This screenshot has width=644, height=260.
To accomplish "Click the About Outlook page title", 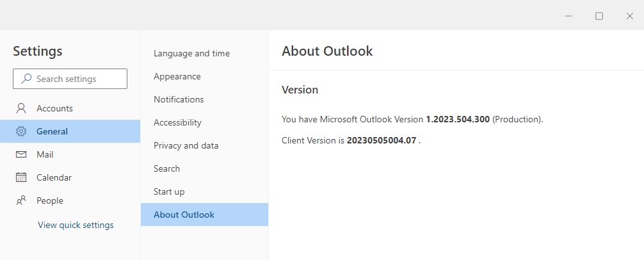I will (327, 51).
